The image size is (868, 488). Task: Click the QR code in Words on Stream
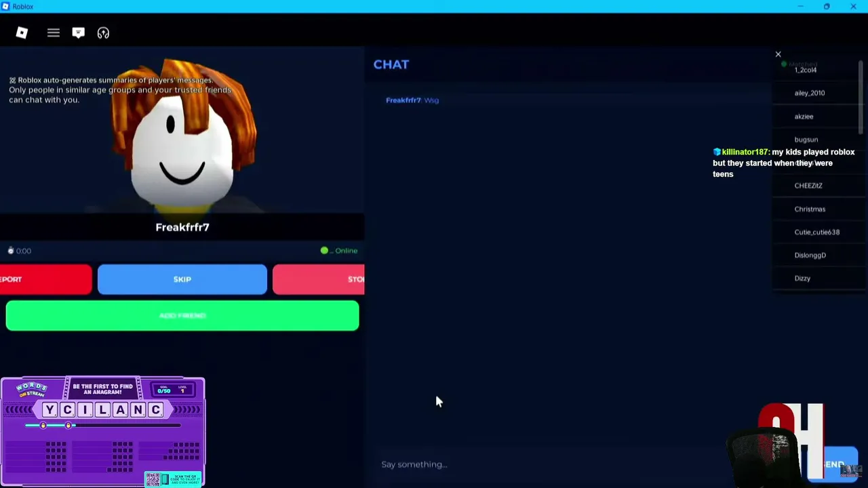point(153,479)
